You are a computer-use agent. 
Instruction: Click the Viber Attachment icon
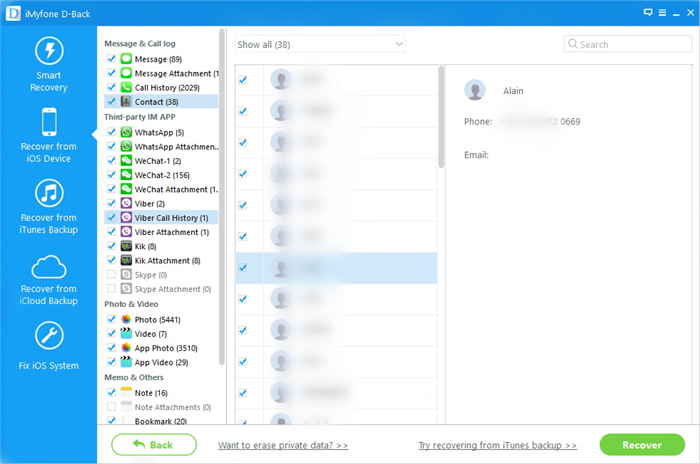(x=126, y=232)
